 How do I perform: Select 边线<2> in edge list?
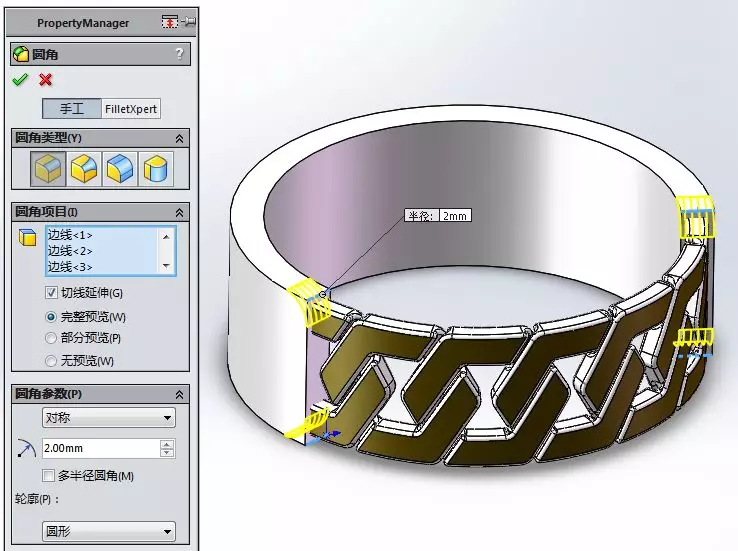click(70, 251)
